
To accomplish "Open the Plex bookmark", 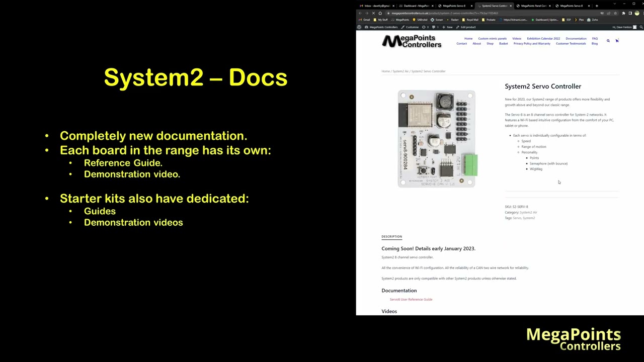I will point(579,20).
